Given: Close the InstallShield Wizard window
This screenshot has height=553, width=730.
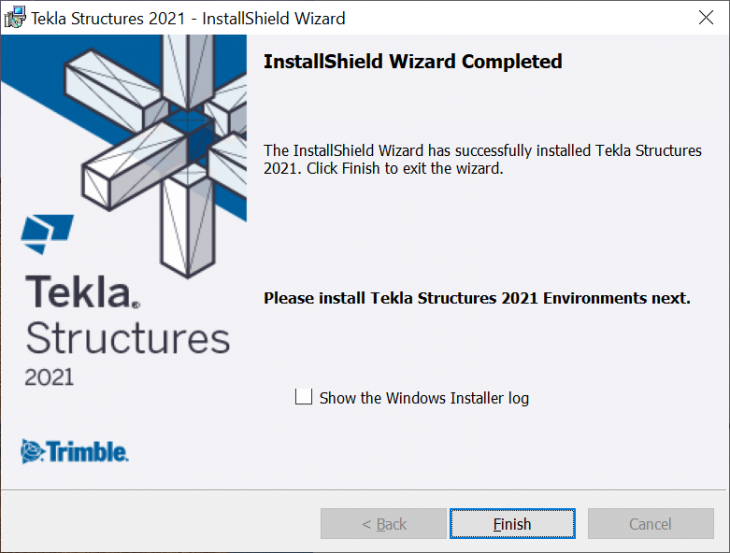Looking at the screenshot, I should point(706,18).
